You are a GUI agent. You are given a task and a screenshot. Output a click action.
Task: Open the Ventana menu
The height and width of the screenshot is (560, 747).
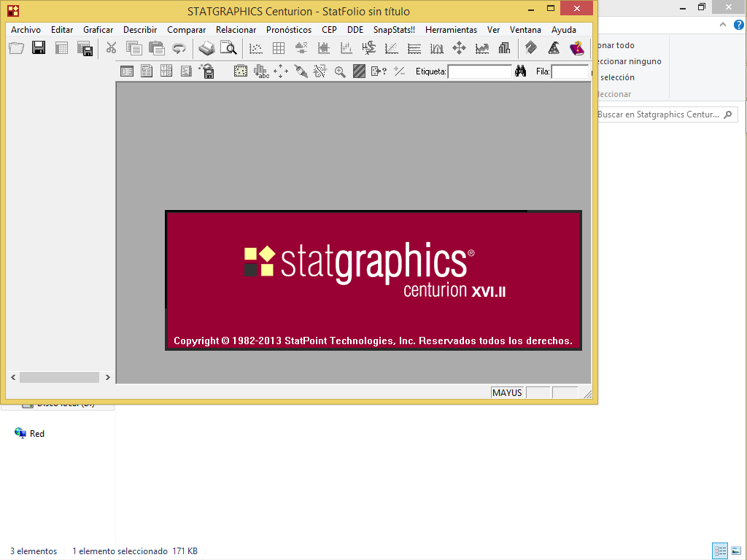(x=525, y=29)
